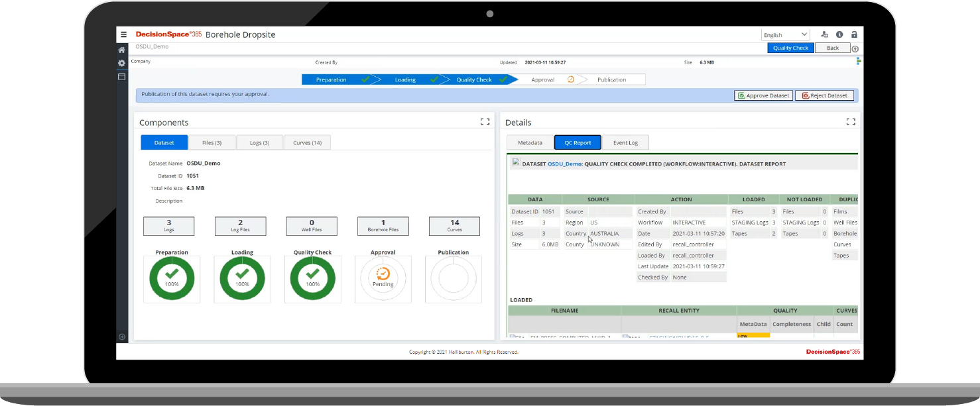Click the 2 Log Files count box
The height and width of the screenshot is (406, 980).
click(241, 226)
